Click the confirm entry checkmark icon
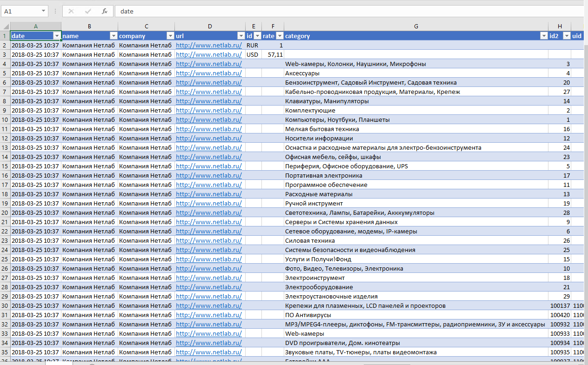Screen dimensions: 588x365 click(88, 11)
